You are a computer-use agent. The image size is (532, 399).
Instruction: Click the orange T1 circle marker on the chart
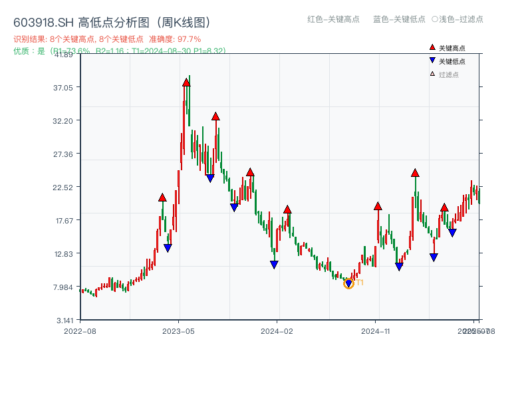click(348, 283)
